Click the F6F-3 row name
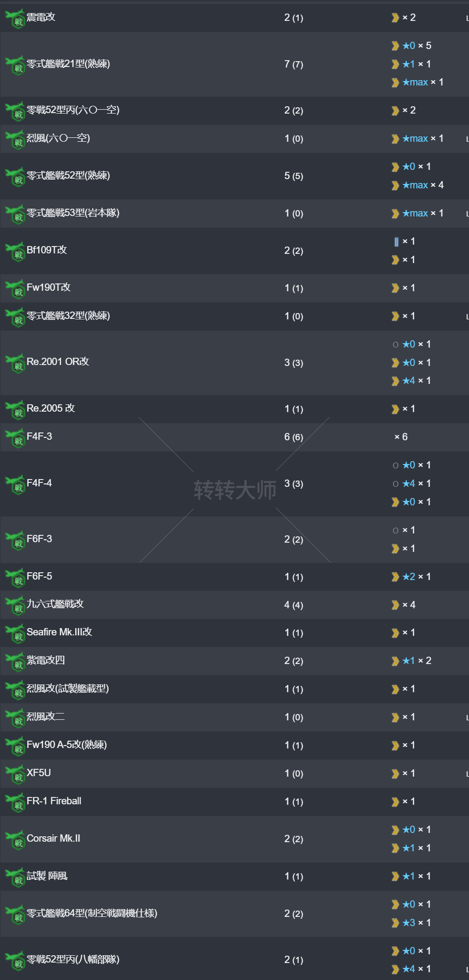Image resolution: width=469 pixels, height=980 pixels. (39, 539)
